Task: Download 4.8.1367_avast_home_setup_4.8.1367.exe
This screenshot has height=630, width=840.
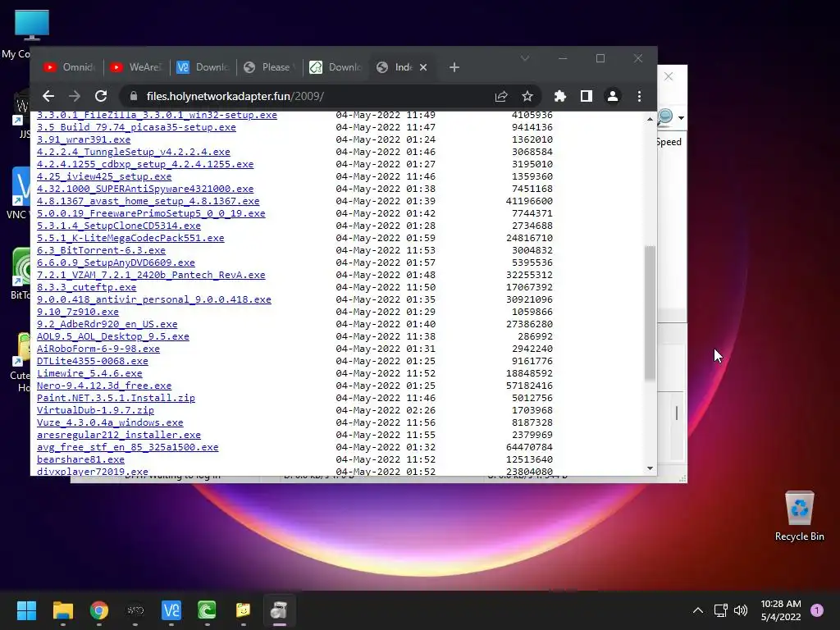Action: (x=148, y=202)
